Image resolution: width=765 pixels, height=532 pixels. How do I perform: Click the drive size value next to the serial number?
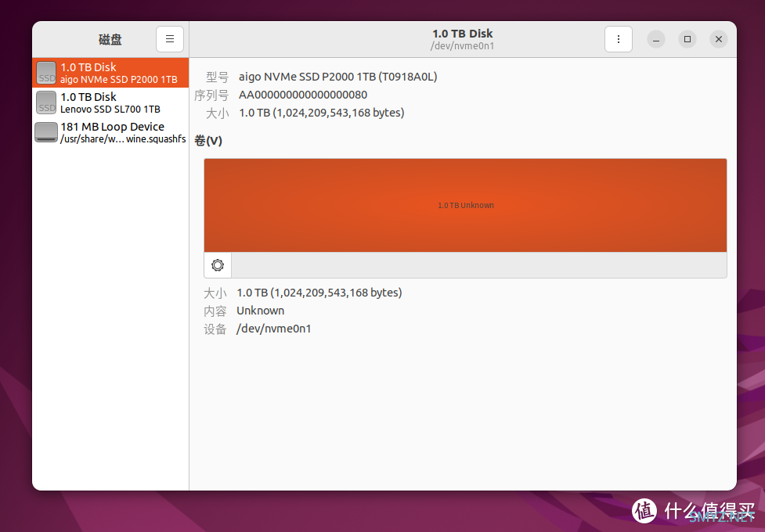[x=322, y=113]
